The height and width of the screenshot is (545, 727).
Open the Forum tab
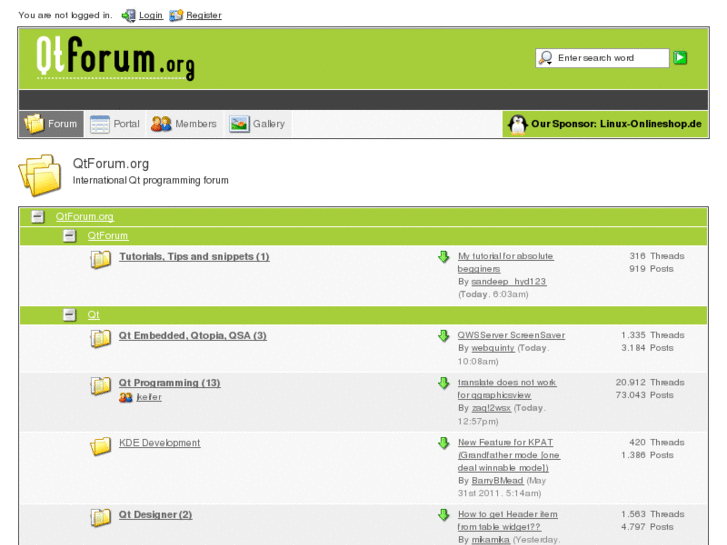(x=51, y=124)
